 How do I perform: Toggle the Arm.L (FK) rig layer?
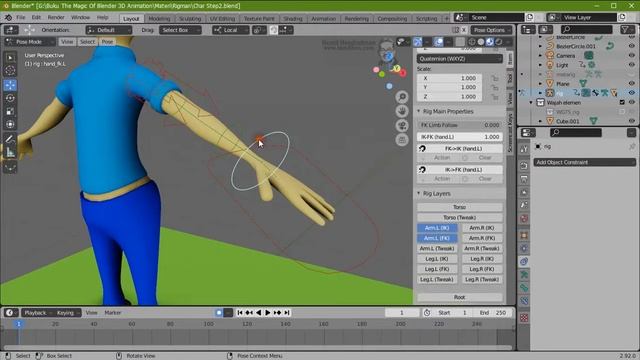click(437, 238)
